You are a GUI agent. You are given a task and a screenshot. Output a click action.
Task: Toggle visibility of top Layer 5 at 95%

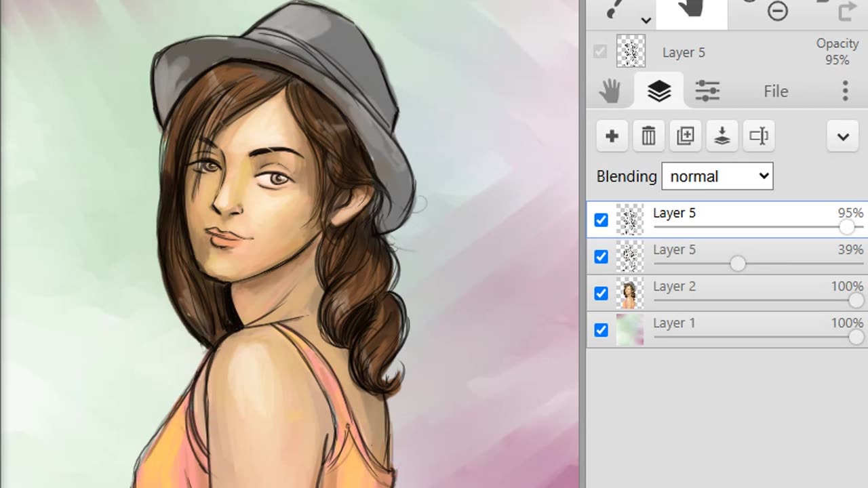(x=601, y=220)
